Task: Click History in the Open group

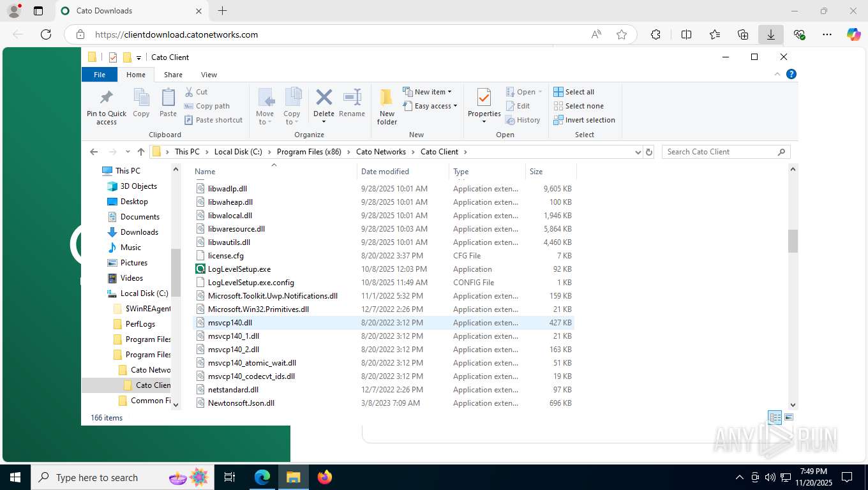Action: coord(523,120)
